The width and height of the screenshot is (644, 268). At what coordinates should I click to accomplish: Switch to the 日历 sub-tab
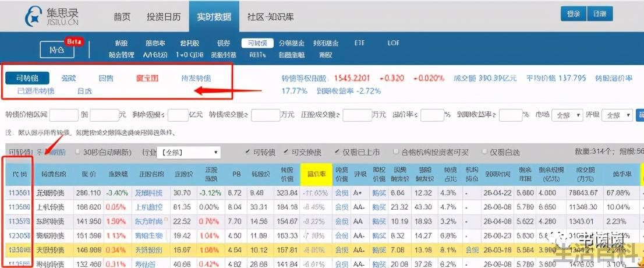[x=84, y=91]
